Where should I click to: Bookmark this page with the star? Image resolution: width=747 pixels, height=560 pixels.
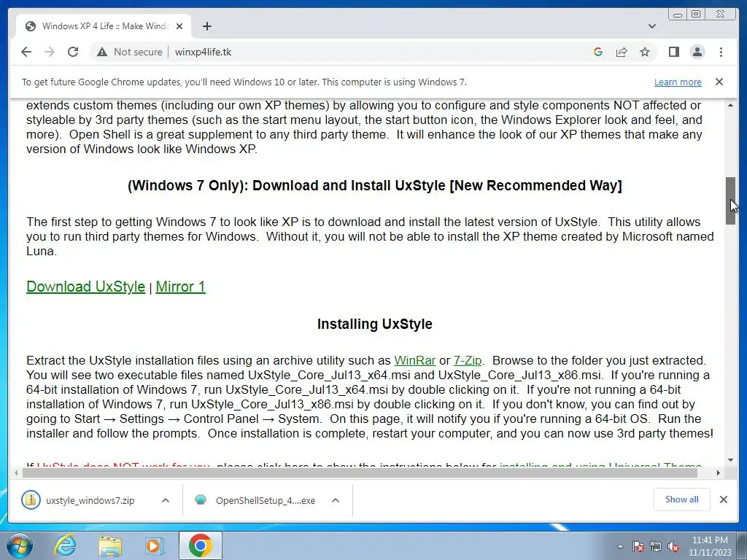click(645, 52)
